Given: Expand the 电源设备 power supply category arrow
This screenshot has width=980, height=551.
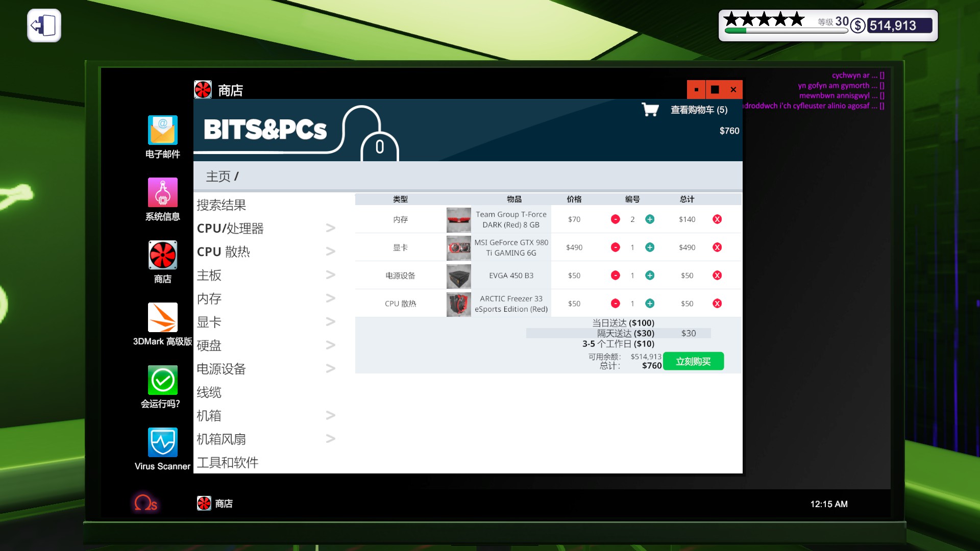Looking at the screenshot, I should coord(330,369).
